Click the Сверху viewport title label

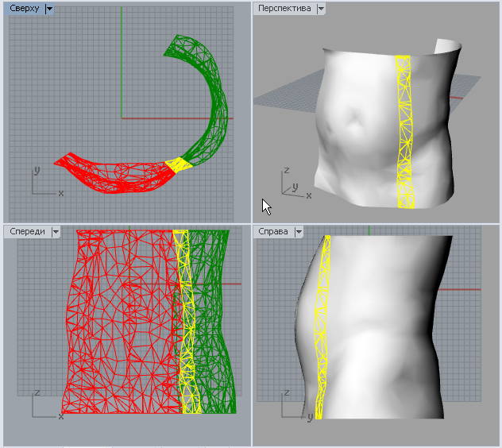pyautogui.click(x=25, y=8)
